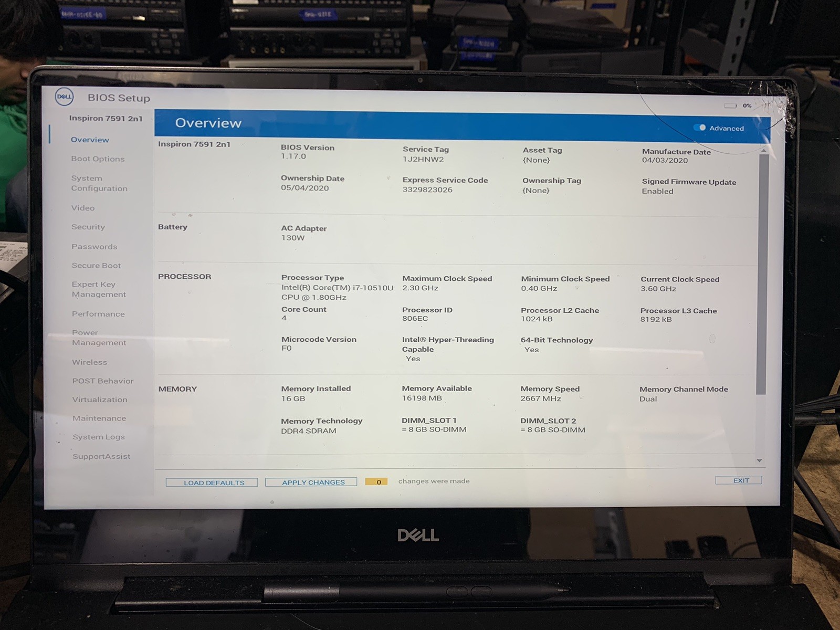The width and height of the screenshot is (840, 630).
Task: Click Memory Available 16198 MB value
Action: 422,398
